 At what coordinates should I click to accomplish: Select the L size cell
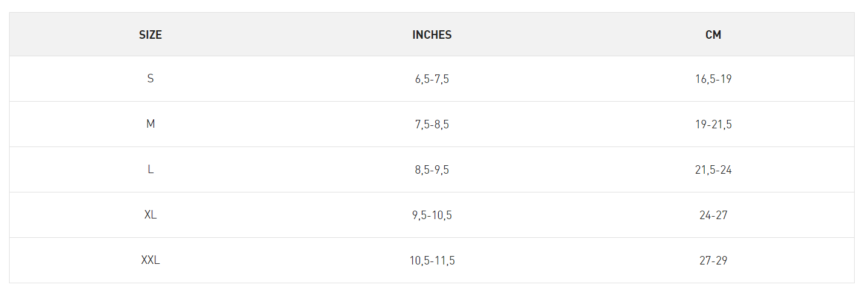click(151, 169)
